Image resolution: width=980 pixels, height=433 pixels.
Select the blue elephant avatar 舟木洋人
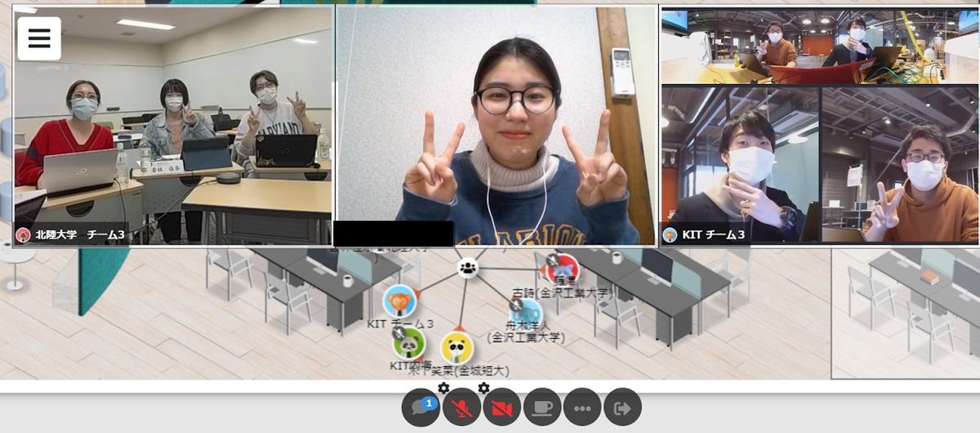527,314
